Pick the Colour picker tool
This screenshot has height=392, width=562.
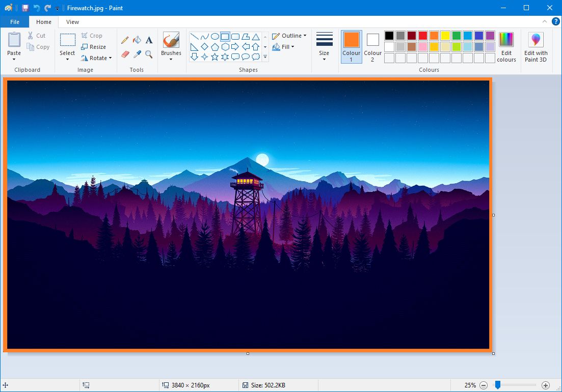click(x=137, y=54)
